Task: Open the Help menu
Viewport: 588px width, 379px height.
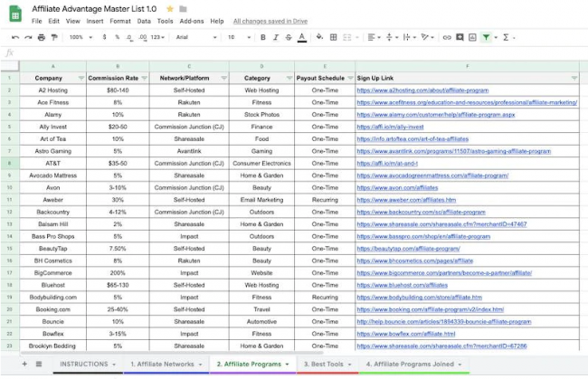Action: click(217, 21)
